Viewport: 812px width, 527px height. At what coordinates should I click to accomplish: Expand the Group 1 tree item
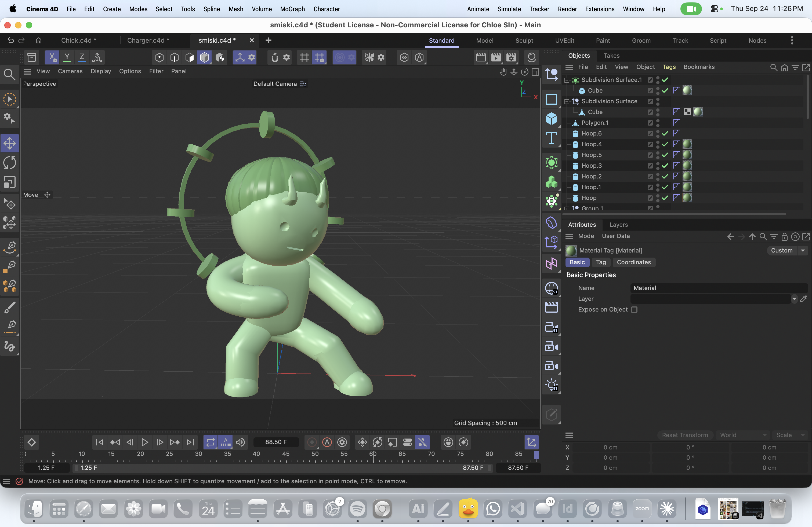[x=567, y=208]
